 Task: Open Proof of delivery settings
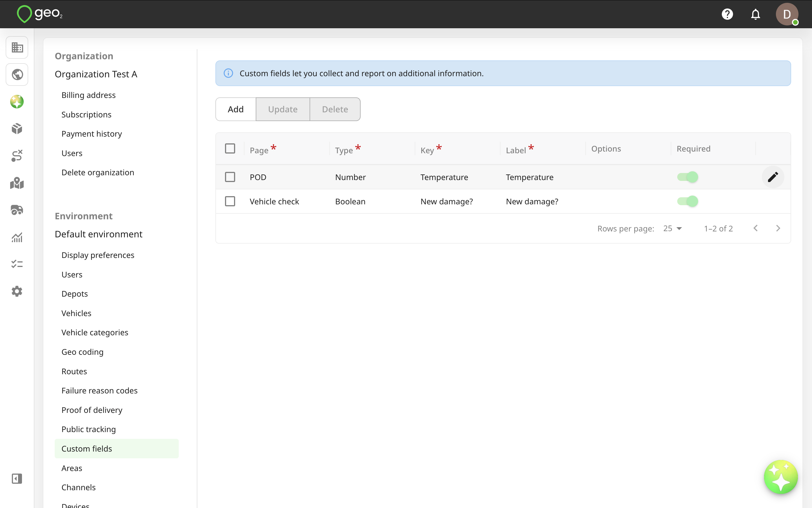click(92, 410)
